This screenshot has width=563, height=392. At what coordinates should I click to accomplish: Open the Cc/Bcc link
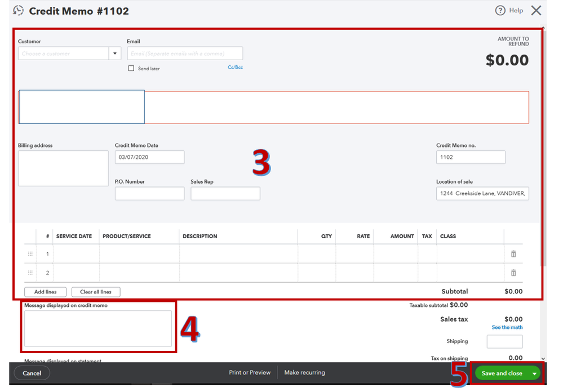235,67
